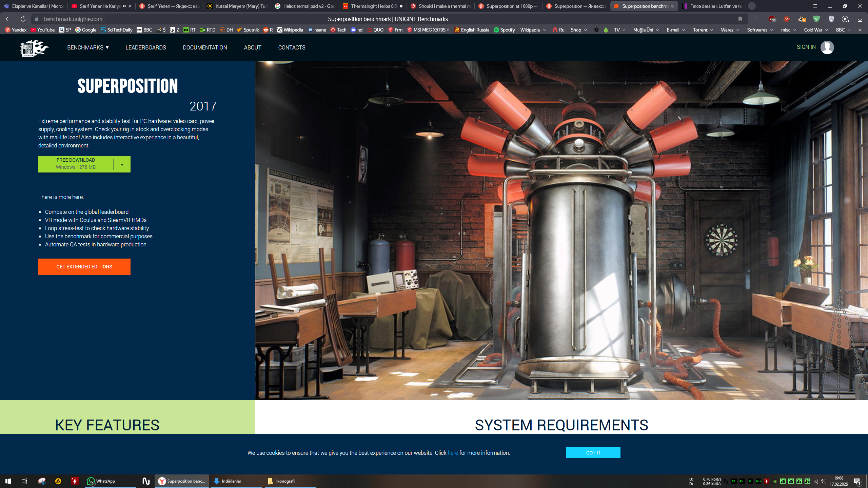Accept cookies with GOT IT button
This screenshot has width=868, height=488.
(593, 453)
